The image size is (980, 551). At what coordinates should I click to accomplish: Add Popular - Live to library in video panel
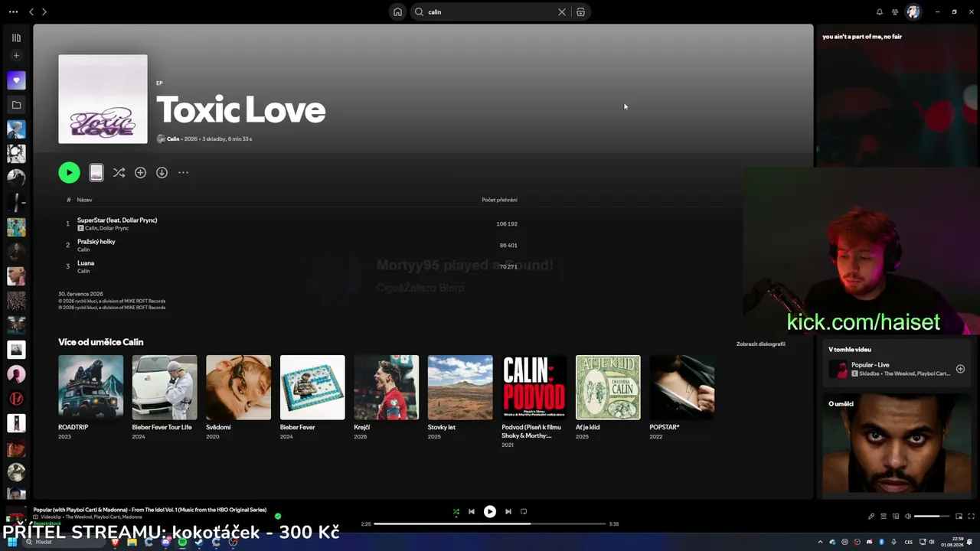coord(960,369)
